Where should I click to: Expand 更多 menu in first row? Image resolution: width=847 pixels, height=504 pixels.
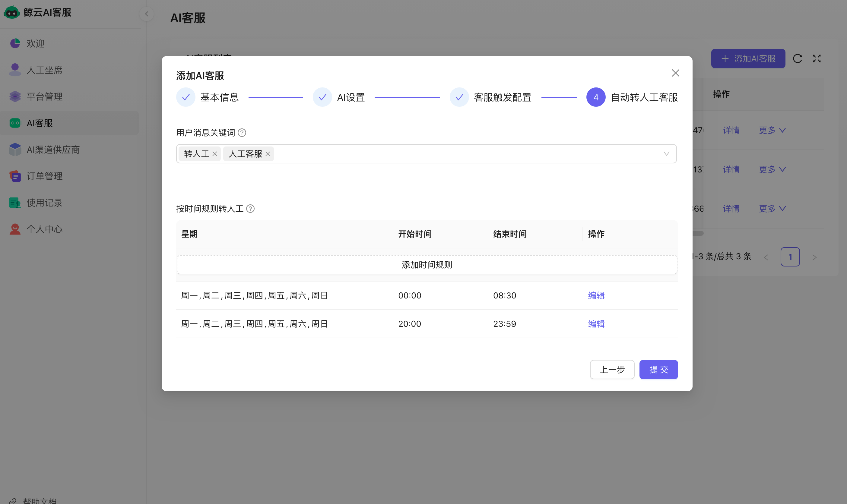click(x=772, y=131)
